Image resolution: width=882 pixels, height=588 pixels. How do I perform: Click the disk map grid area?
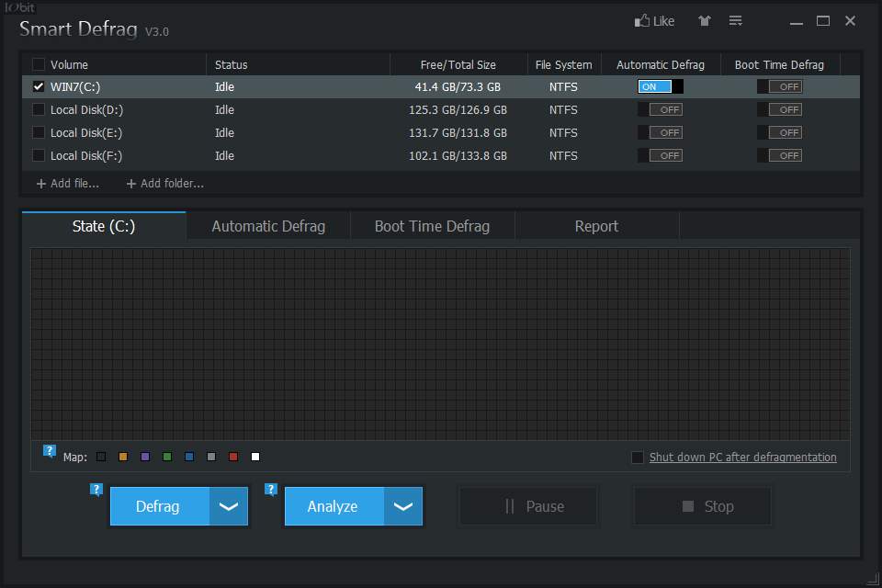440,344
